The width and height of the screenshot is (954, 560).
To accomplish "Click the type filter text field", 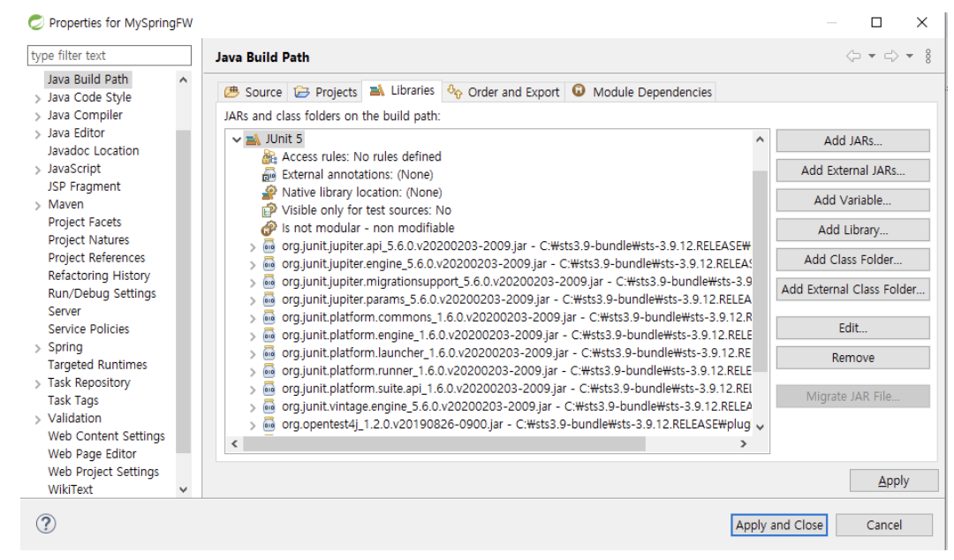I will 110,56.
